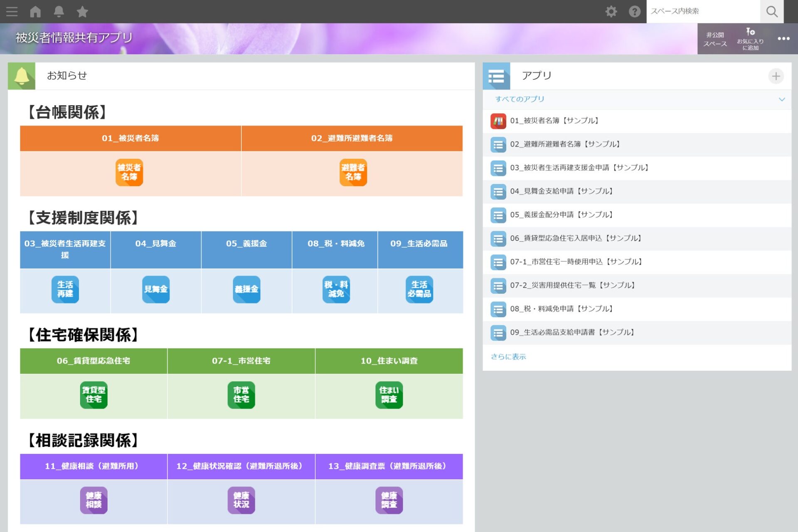Open the hamburger menu icon

pos(12,12)
